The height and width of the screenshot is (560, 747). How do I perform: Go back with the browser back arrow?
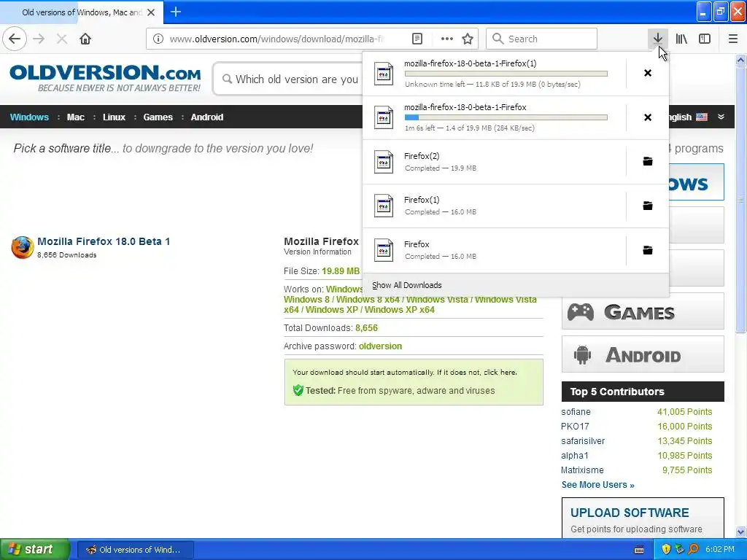pyautogui.click(x=15, y=39)
